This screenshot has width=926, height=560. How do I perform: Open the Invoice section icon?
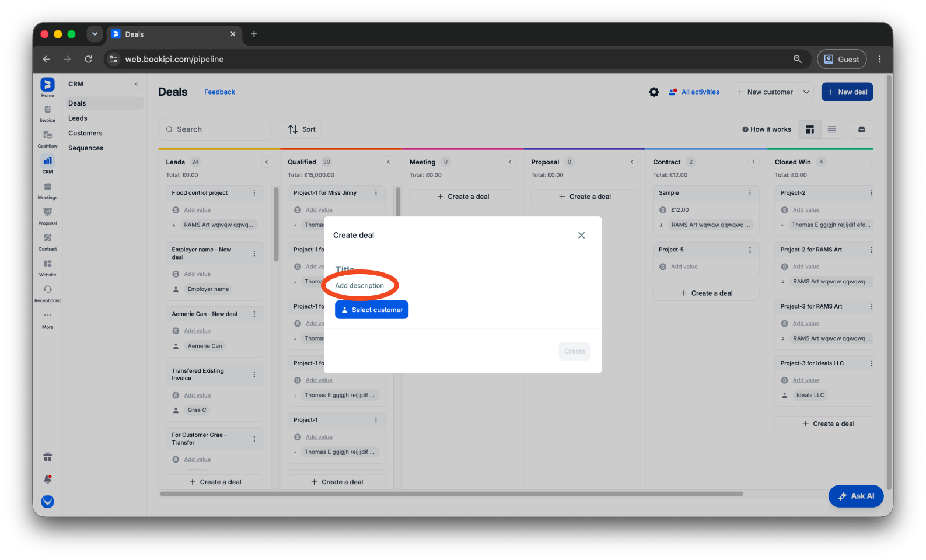[x=47, y=110]
